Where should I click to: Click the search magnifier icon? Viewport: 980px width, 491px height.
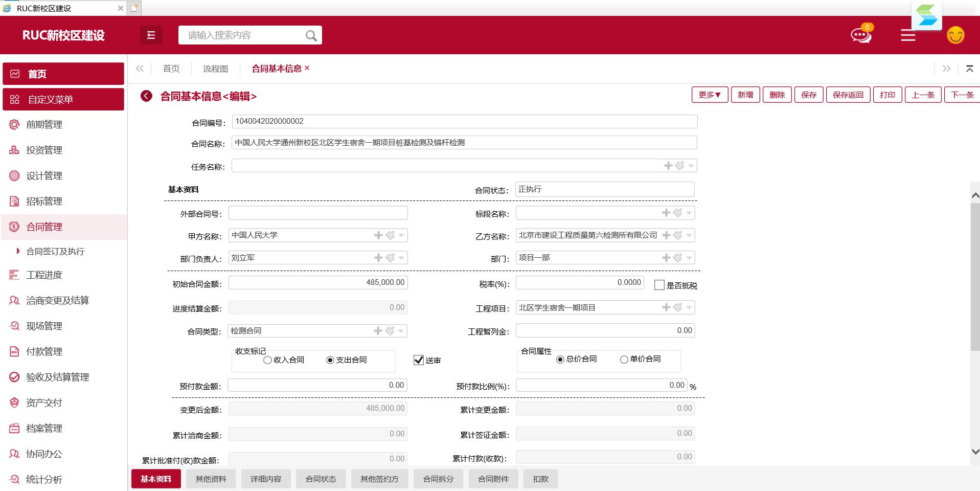point(311,35)
